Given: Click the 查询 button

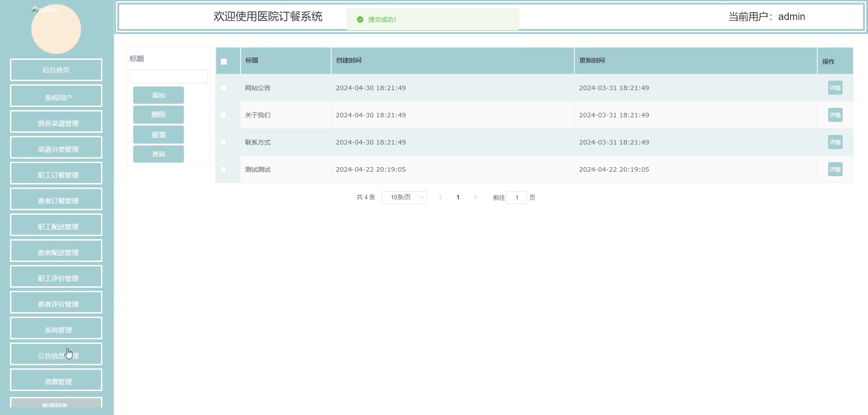Looking at the screenshot, I should tap(159, 154).
